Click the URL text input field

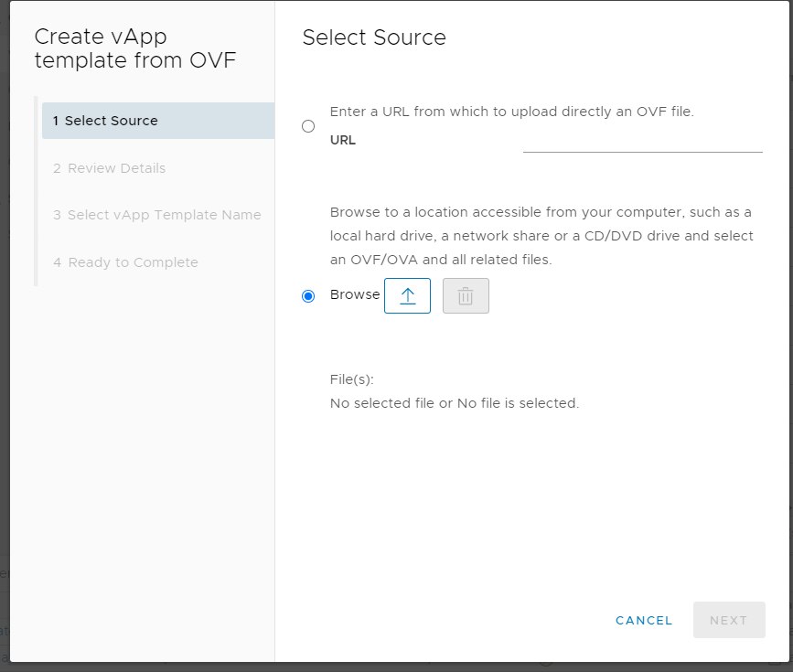click(642, 142)
